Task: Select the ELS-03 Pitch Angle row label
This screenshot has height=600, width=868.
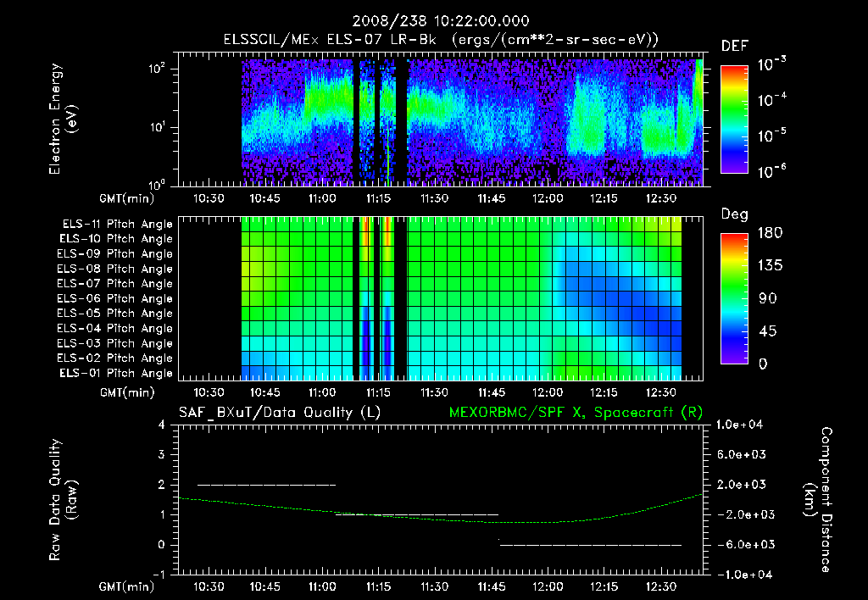Action: (x=114, y=343)
